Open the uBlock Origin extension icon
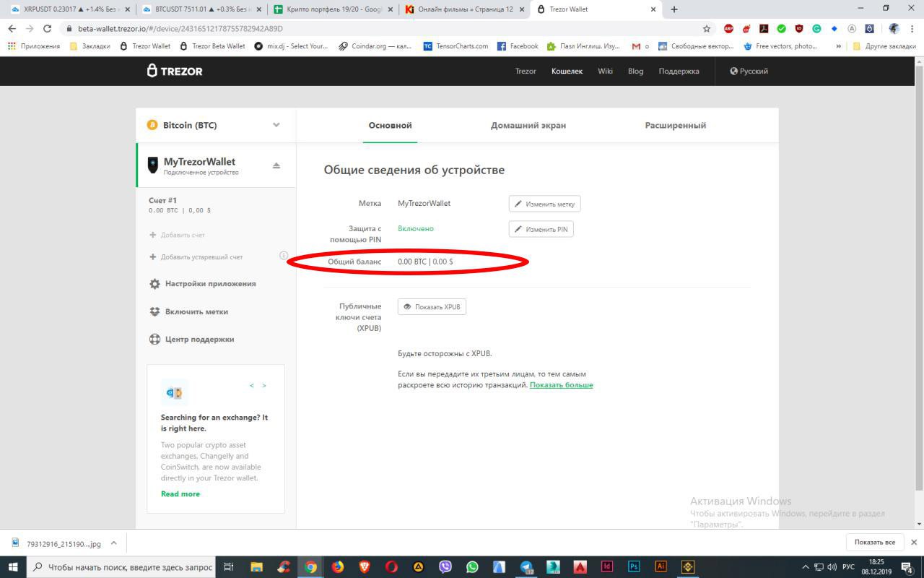The width and height of the screenshot is (924, 578). (799, 28)
